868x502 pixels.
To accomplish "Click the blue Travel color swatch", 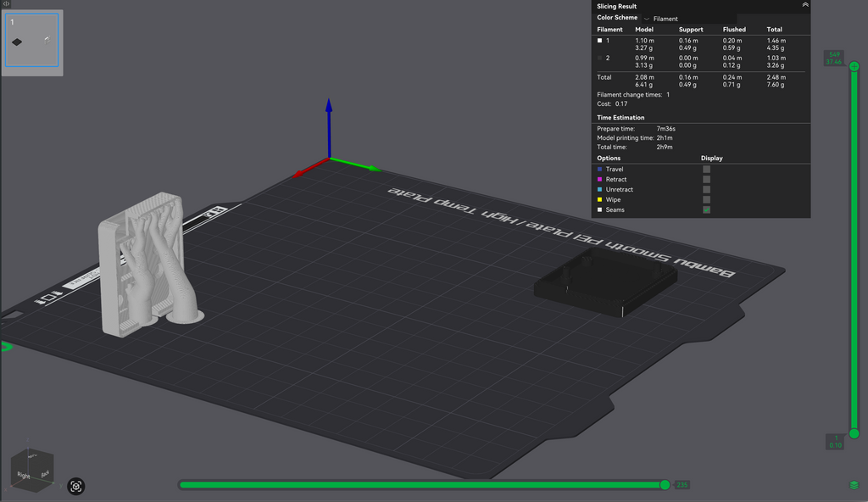I will click(599, 169).
